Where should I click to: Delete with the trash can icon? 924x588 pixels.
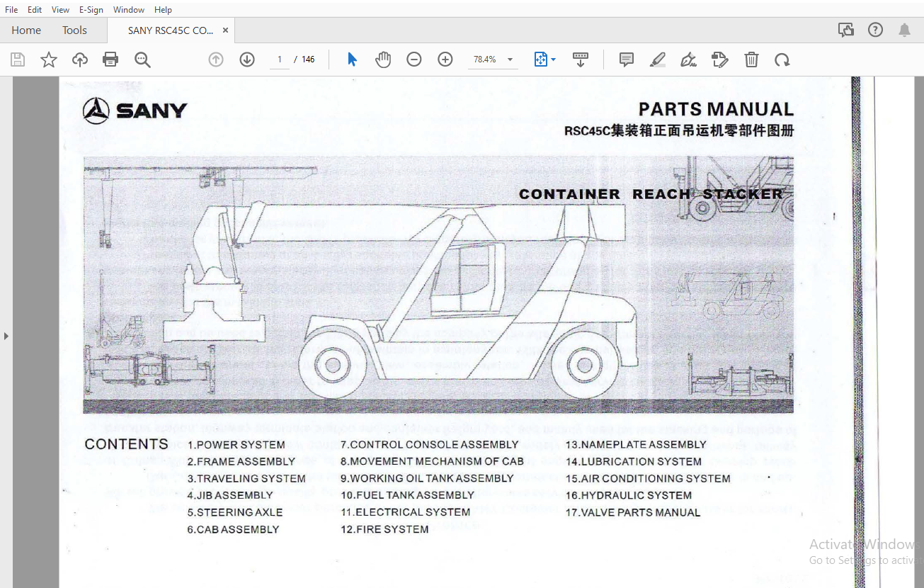point(751,60)
